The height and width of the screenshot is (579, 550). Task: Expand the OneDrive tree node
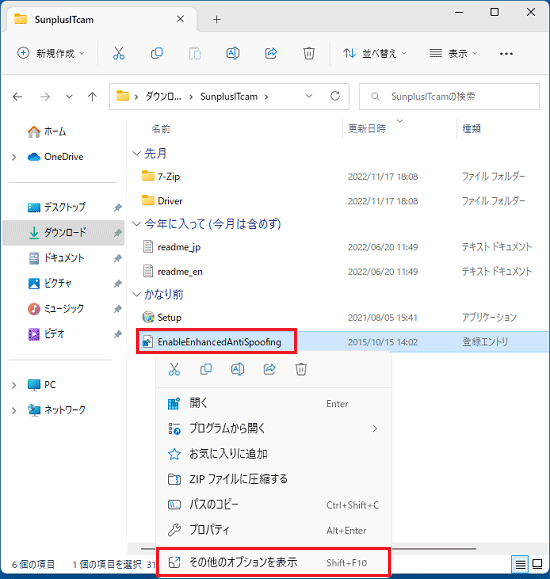click(14, 157)
